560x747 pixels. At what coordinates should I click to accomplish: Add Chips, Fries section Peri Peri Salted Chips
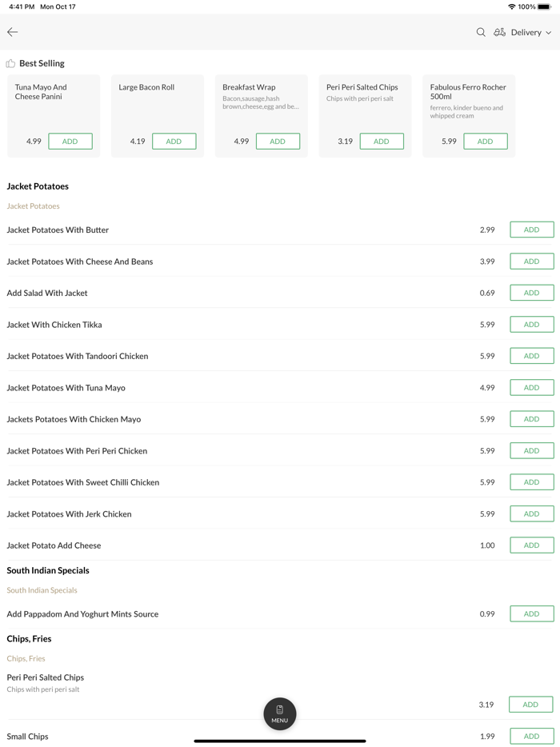point(531,705)
